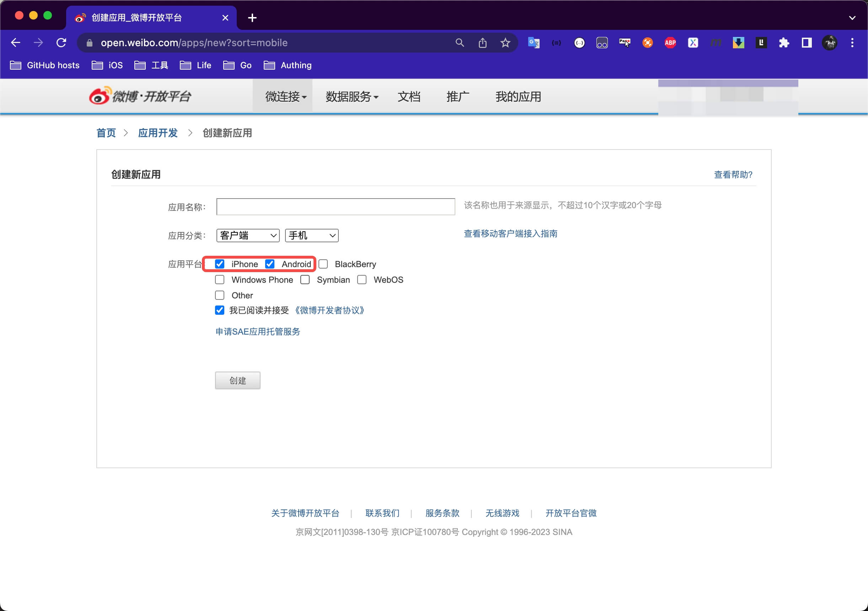
Task: Open the 手机 subcategory dropdown
Action: point(311,236)
